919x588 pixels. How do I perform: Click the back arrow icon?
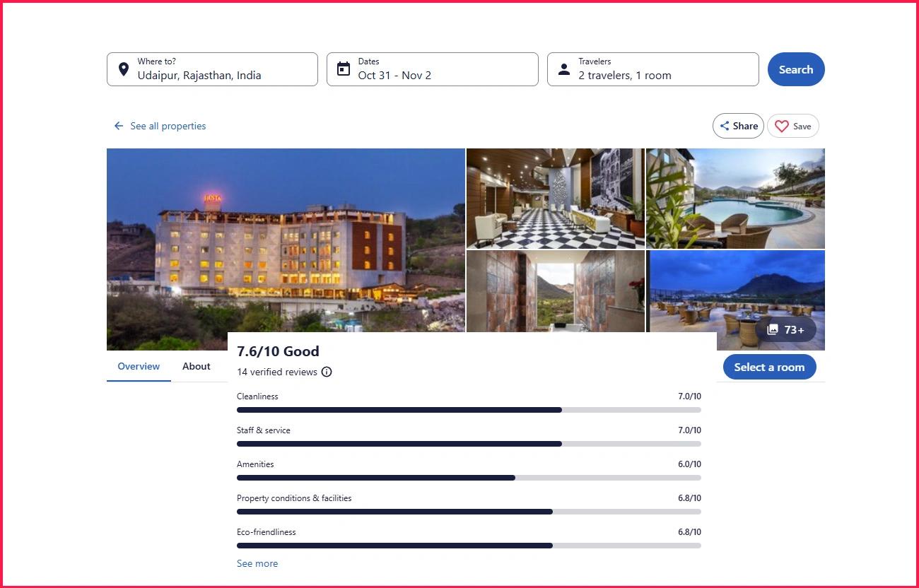click(119, 126)
